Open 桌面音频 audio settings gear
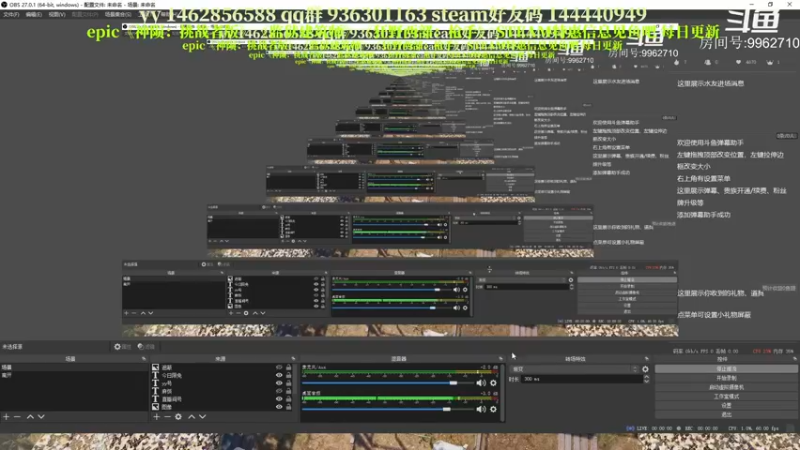 pyautogui.click(x=493, y=409)
